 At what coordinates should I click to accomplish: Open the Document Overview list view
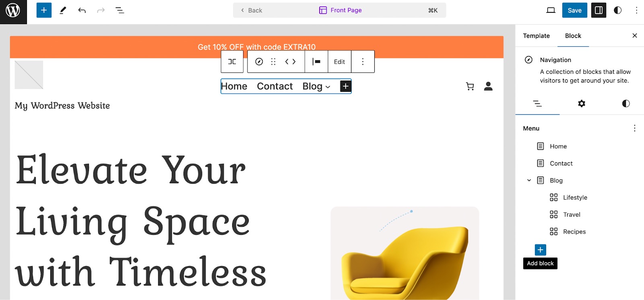point(120,10)
